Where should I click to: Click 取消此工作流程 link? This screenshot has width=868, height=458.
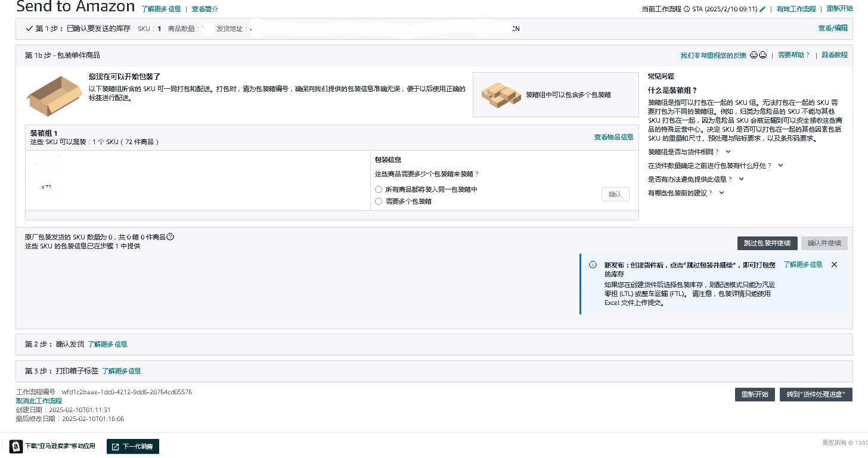39,401
